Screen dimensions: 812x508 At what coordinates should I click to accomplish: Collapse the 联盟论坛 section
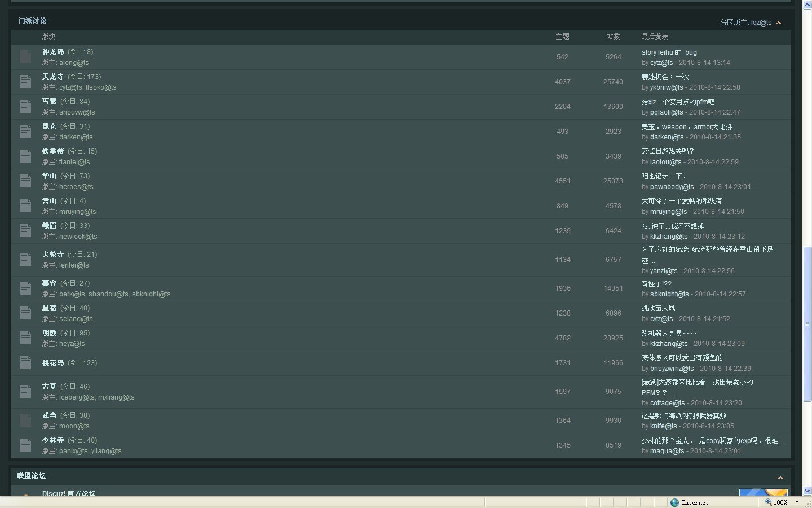(x=780, y=478)
